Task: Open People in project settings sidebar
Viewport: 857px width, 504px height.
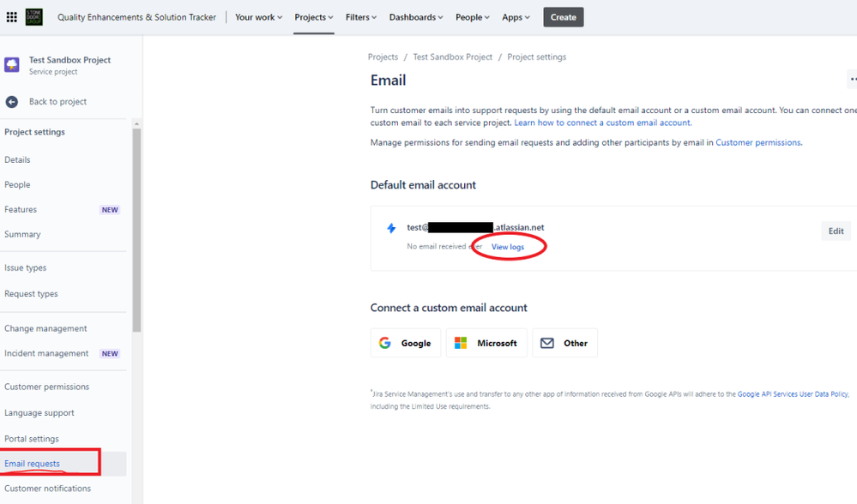Action: [x=17, y=184]
